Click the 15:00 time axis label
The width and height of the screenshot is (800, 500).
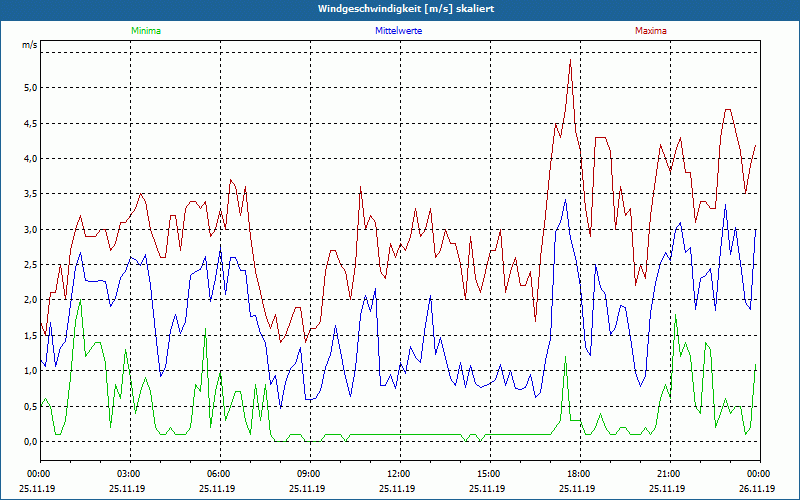tap(490, 474)
